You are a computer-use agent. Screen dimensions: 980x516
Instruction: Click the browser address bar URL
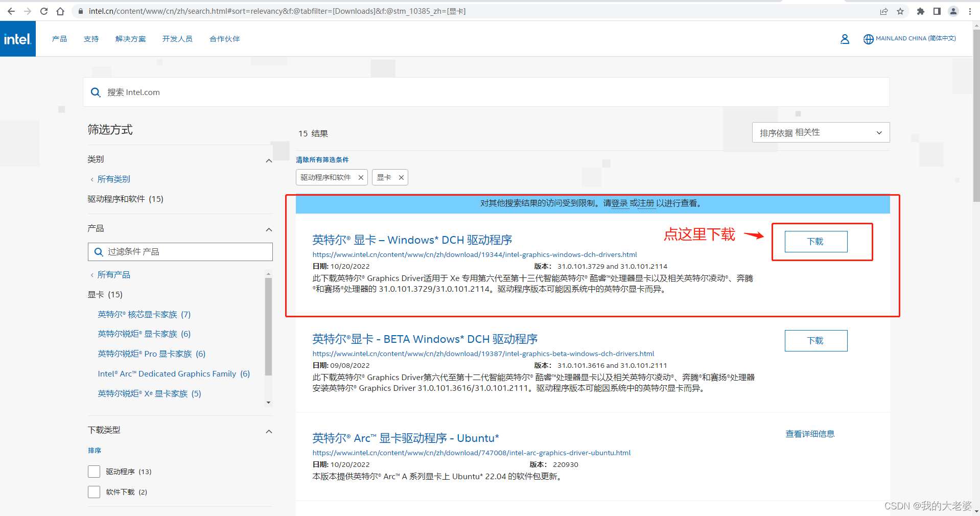[x=277, y=11]
